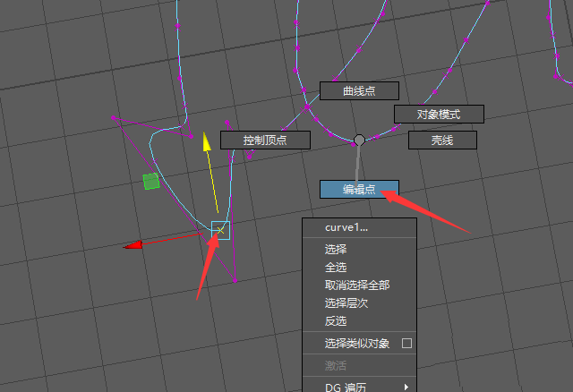Image resolution: width=573 pixels, height=392 pixels.
Task: Open the 选择类似对象 option box
Action: tap(406, 344)
